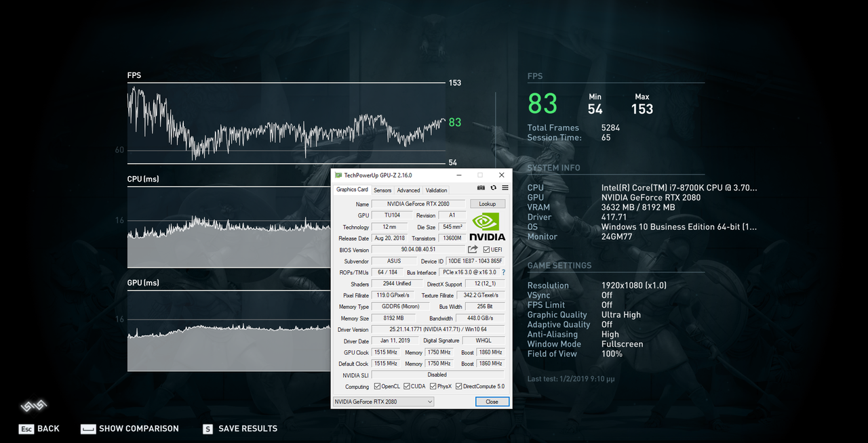Switch to the Graphics Card tab
Viewport: 868px width, 443px height.
tap(352, 190)
